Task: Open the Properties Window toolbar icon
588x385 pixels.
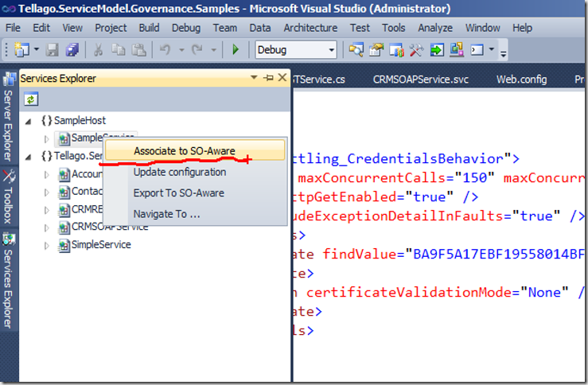Action: pos(376,49)
